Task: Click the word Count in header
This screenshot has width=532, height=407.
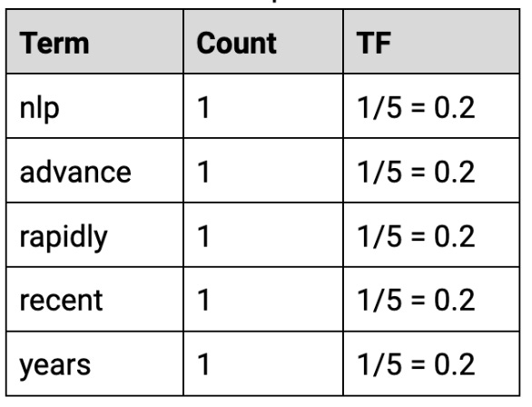Action: [x=236, y=43]
